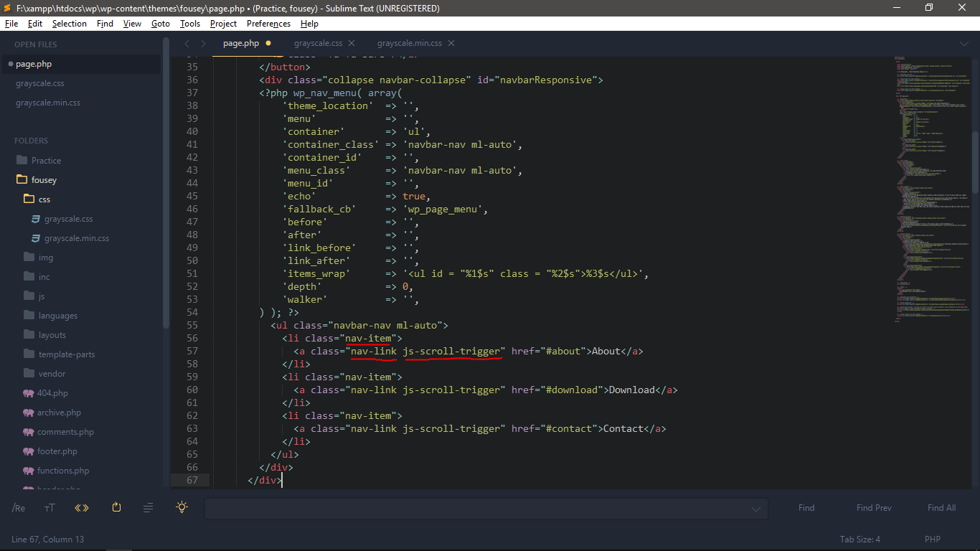This screenshot has width=980, height=551.
Task: Expand the vendor folder
Action: coord(29,373)
